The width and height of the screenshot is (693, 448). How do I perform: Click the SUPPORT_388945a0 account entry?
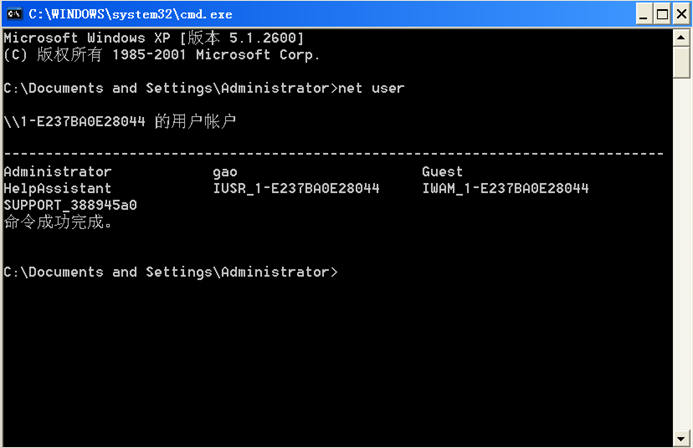(x=70, y=205)
